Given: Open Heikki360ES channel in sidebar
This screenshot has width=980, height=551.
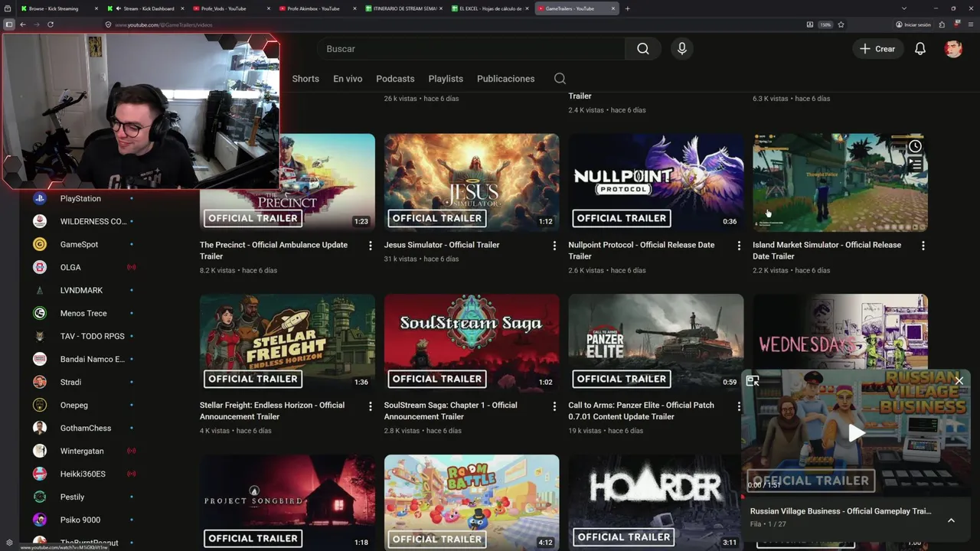Looking at the screenshot, I should [84, 474].
